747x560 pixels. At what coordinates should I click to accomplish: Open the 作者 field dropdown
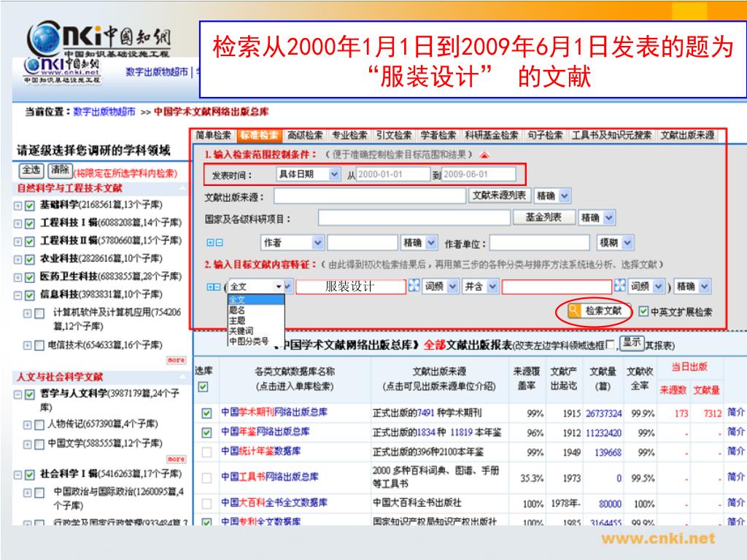293,243
